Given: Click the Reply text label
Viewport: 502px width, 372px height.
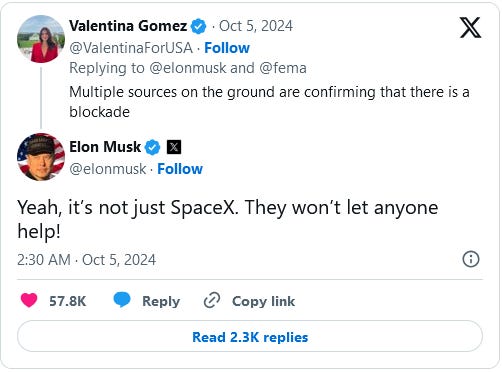Looking at the screenshot, I should 161,301.
